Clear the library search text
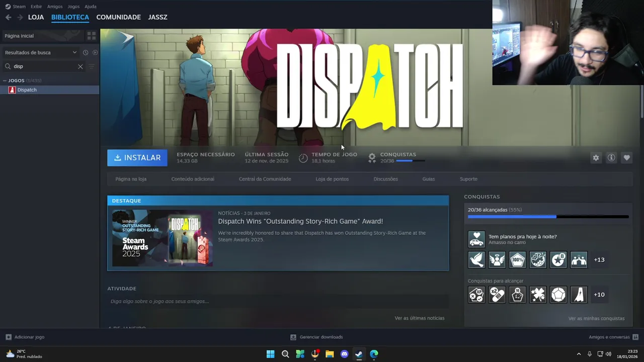 click(80, 66)
